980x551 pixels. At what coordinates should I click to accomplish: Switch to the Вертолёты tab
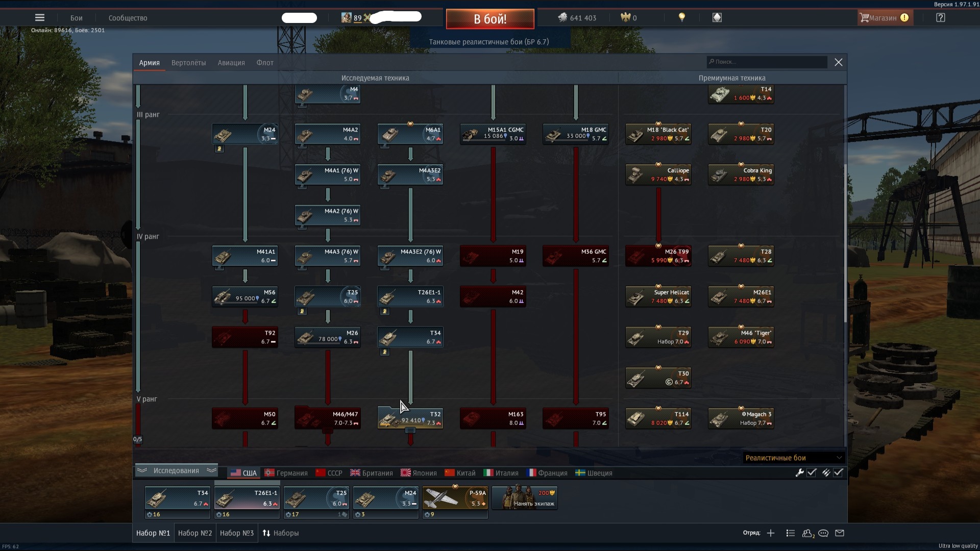(x=189, y=63)
